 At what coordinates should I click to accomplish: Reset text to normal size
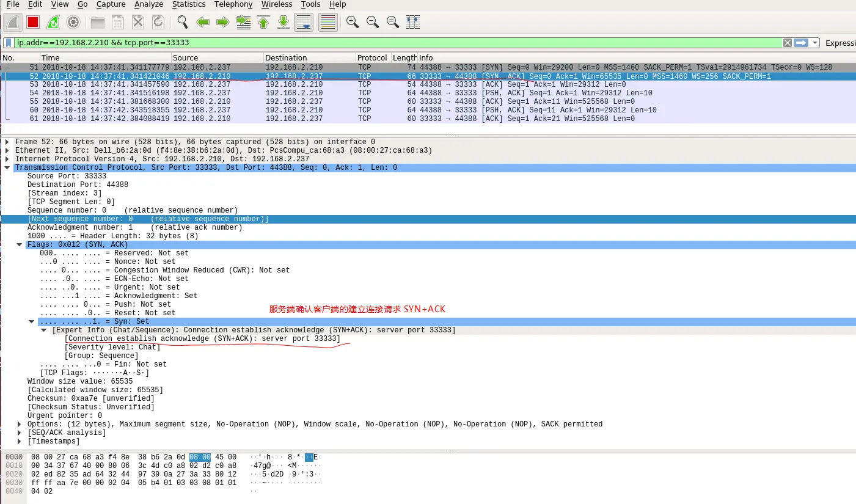coord(393,23)
